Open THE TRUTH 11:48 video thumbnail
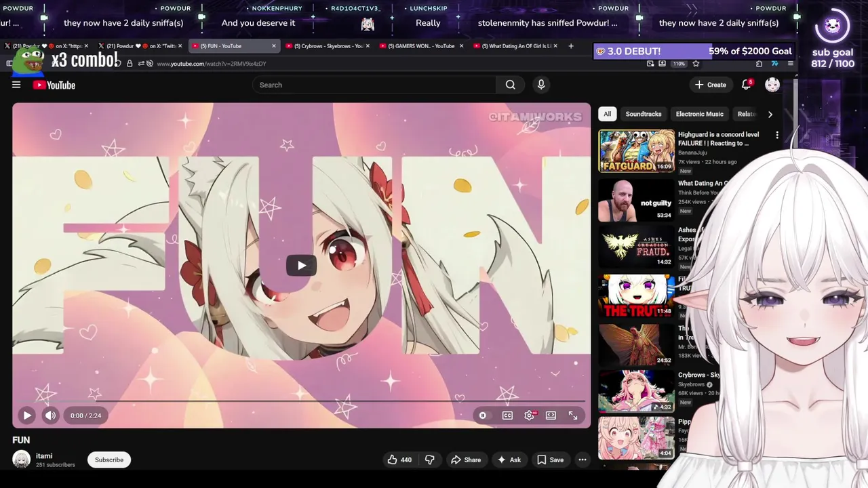This screenshot has width=868, height=488. tap(636, 296)
